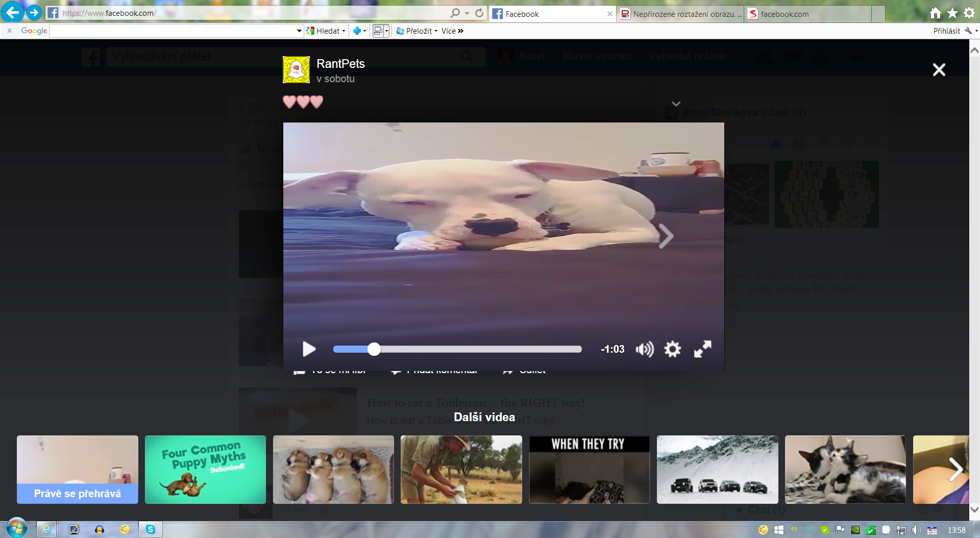Go forward in Internet Explorer
The width and height of the screenshot is (980, 538).
tap(34, 12)
